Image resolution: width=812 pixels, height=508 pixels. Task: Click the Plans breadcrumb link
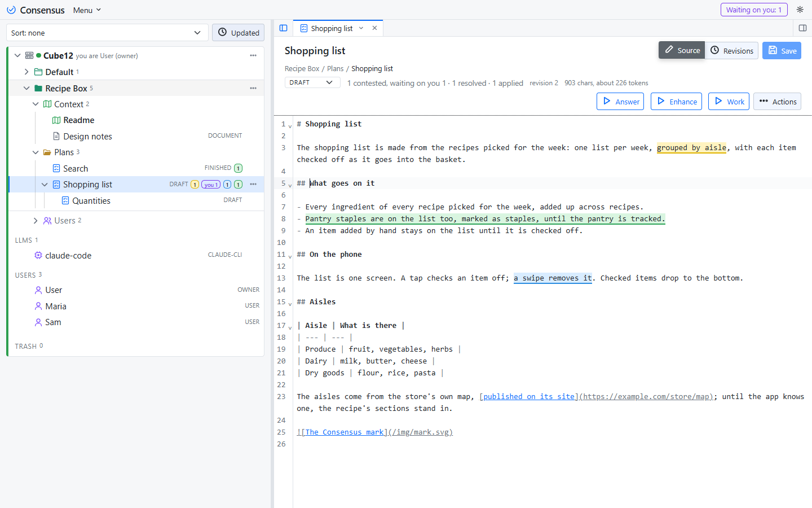pyautogui.click(x=335, y=68)
